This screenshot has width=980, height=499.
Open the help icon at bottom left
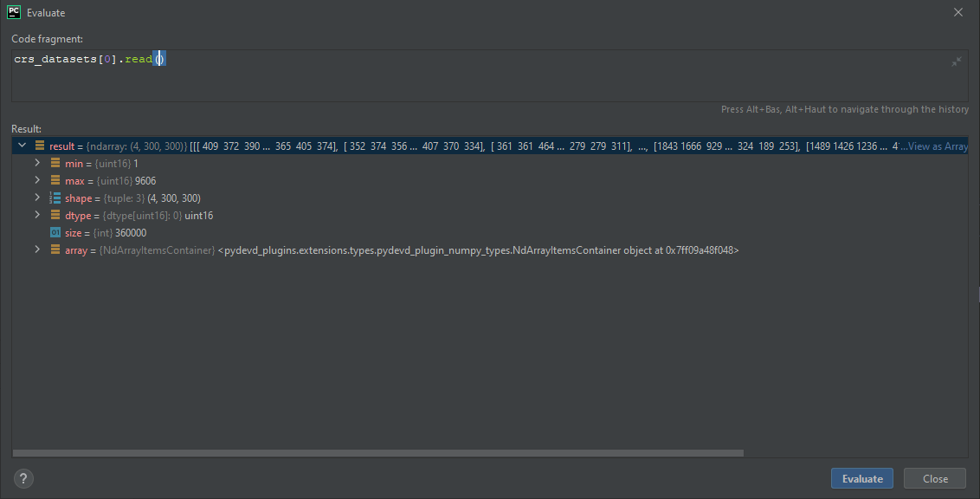tap(23, 478)
